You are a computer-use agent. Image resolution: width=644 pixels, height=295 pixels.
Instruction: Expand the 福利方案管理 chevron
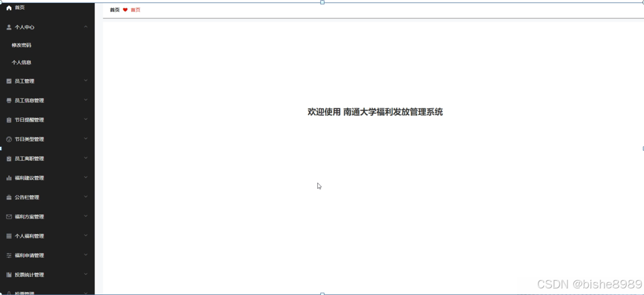86,216
